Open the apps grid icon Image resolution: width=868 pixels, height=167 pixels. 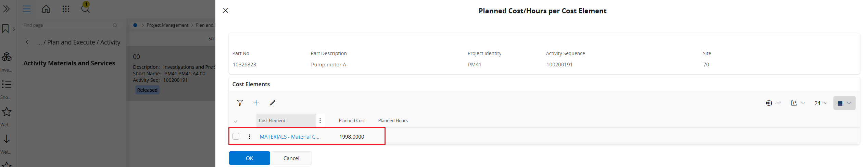point(66,9)
